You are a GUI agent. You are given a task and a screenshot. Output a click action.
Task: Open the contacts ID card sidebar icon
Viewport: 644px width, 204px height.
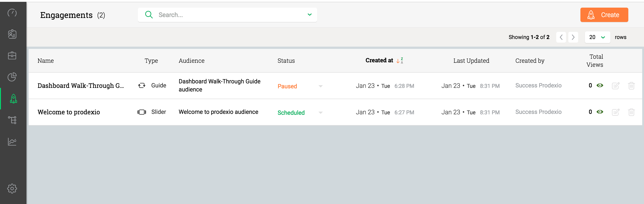coord(12,34)
